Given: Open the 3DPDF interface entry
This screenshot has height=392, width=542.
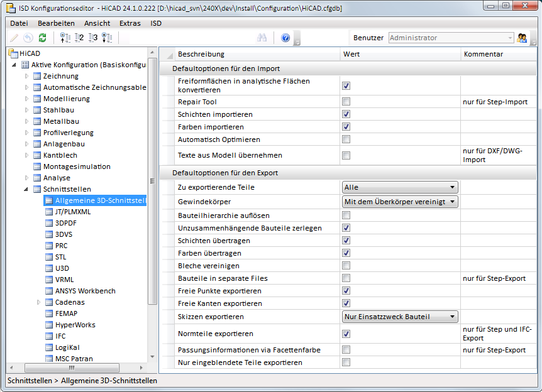Looking at the screenshot, I should (65, 223).
